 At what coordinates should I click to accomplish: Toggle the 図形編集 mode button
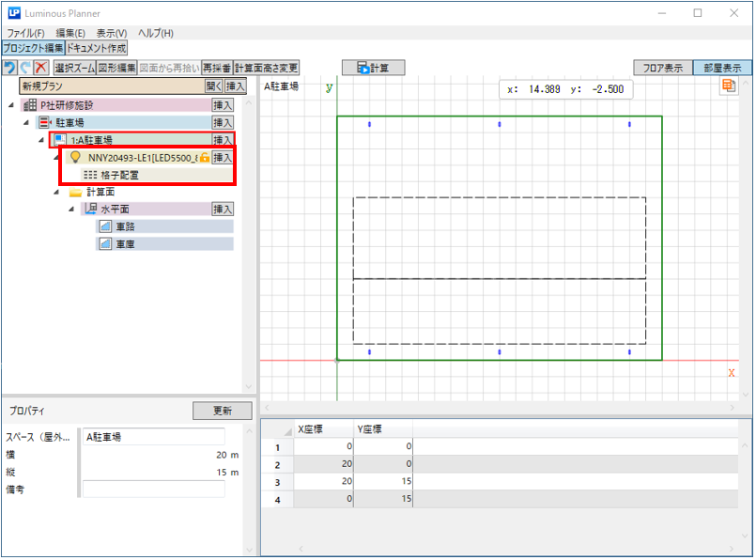[117, 68]
